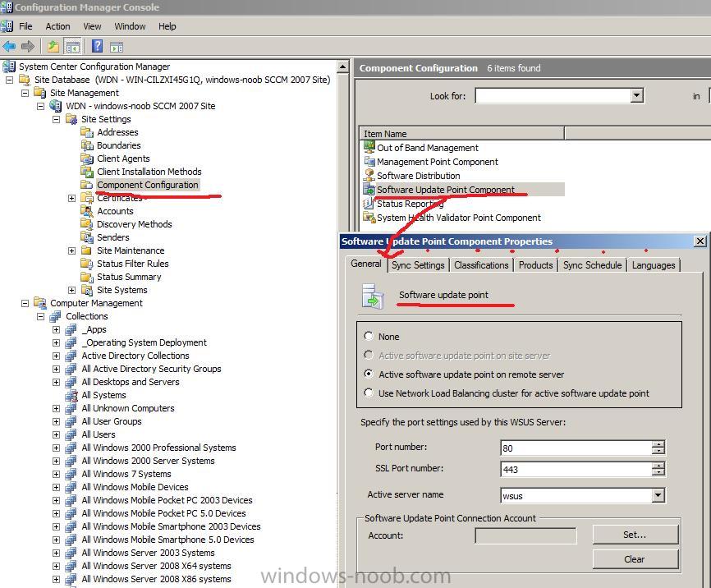Screen dimensions: 711x588
Task: Decrease the SSL Port number with spinner down
Action: (658, 473)
